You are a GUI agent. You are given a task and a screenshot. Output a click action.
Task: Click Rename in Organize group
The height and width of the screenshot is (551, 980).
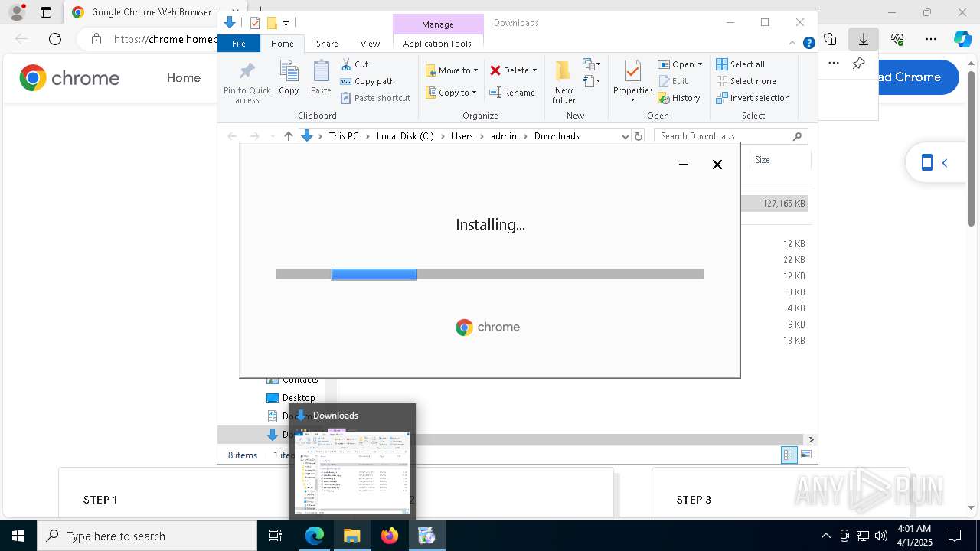point(512,93)
